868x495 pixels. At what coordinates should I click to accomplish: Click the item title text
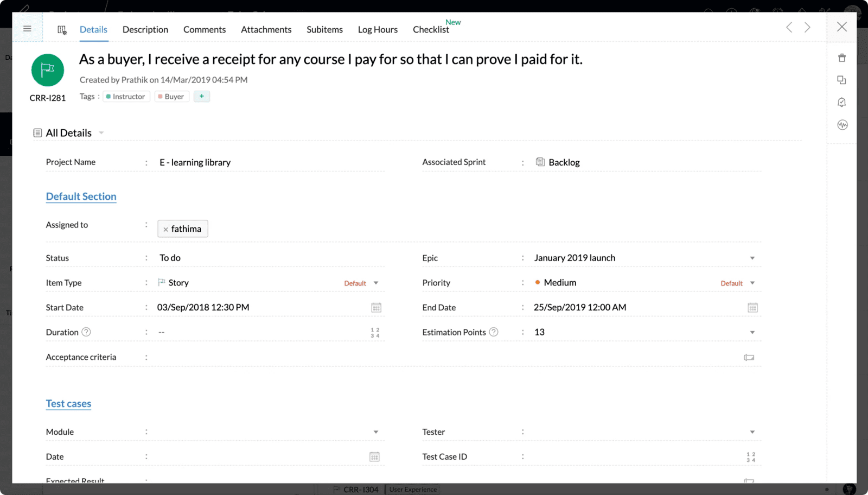pos(331,59)
